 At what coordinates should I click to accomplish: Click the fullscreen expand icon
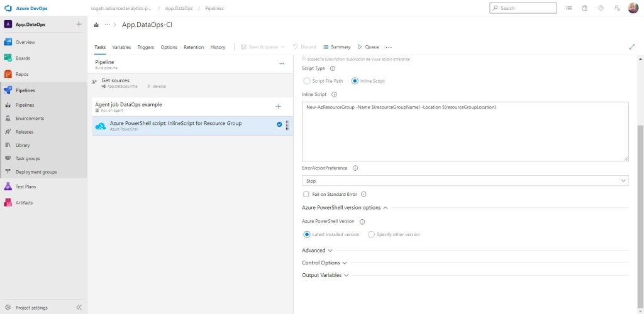632,47
